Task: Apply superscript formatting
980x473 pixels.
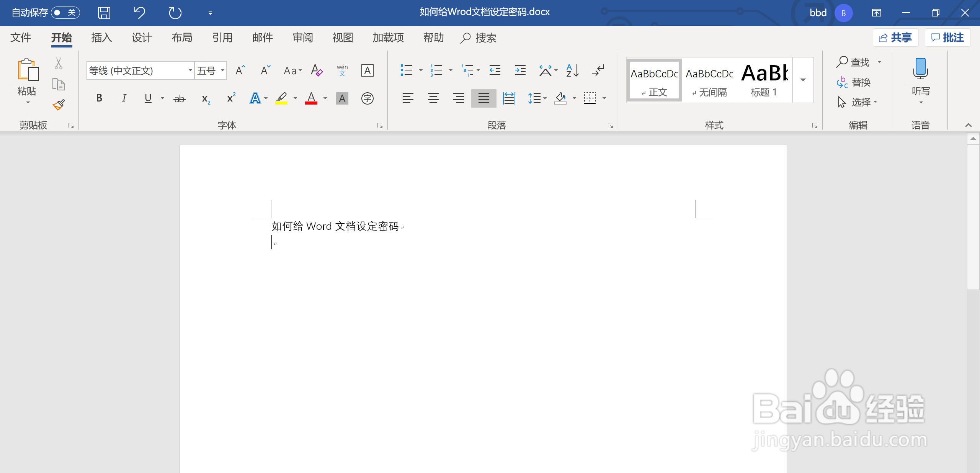Action: [231, 98]
